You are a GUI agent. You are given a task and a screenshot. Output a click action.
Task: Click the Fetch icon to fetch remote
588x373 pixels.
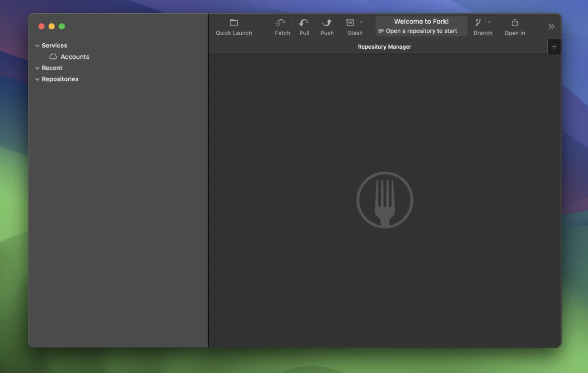click(282, 26)
